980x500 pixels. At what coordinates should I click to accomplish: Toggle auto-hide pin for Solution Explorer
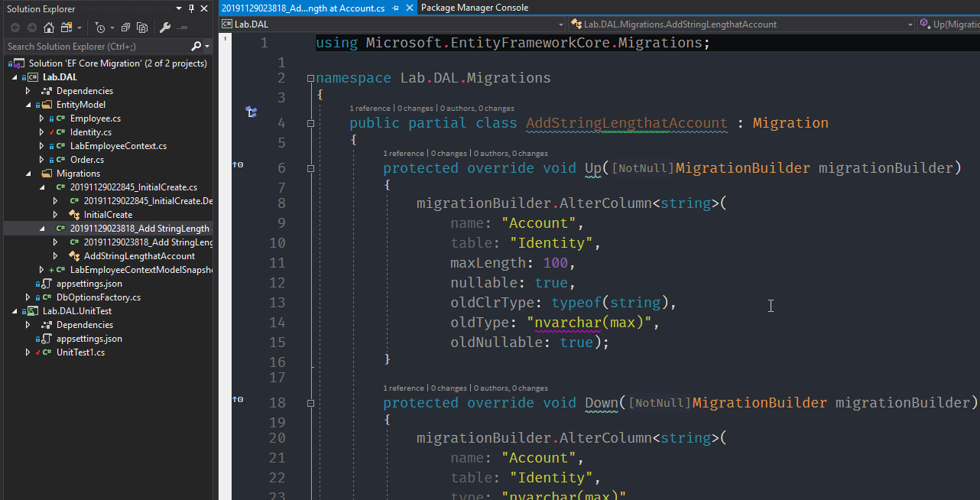point(191,8)
